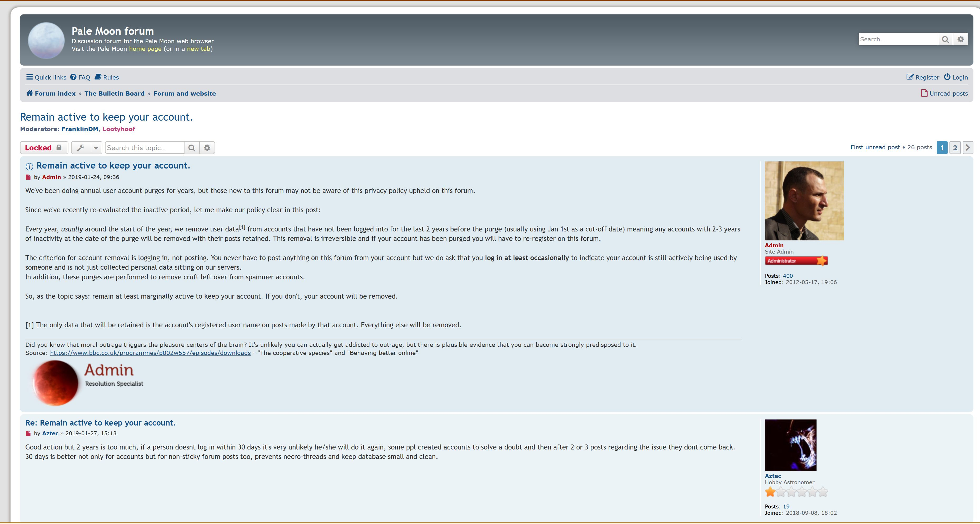Screen dimensions: 980x524
Task: Click the topic search magnifier button
Action: click(192, 148)
